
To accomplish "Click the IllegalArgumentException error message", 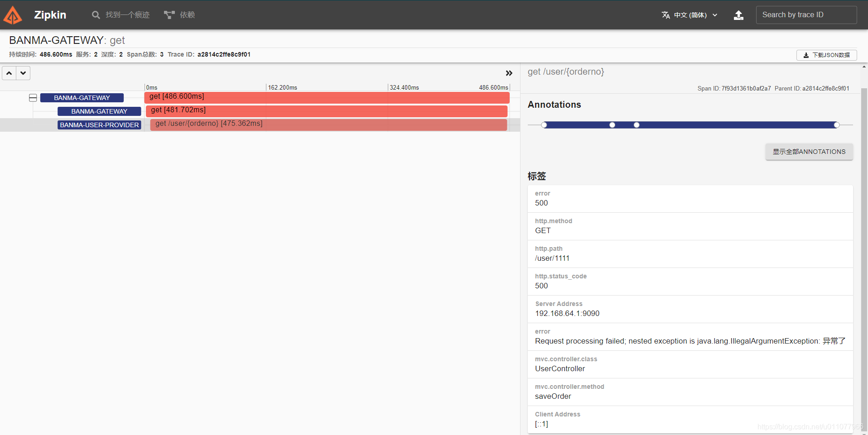I will click(x=690, y=341).
